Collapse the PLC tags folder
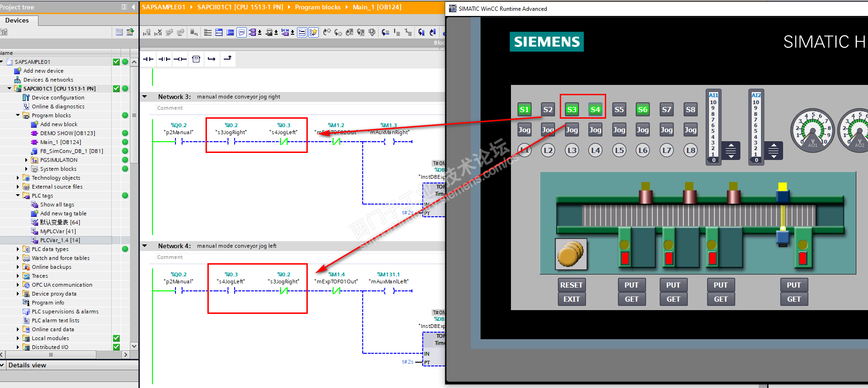This screenshot has width=868, height=388. click(x=18, y=196)
